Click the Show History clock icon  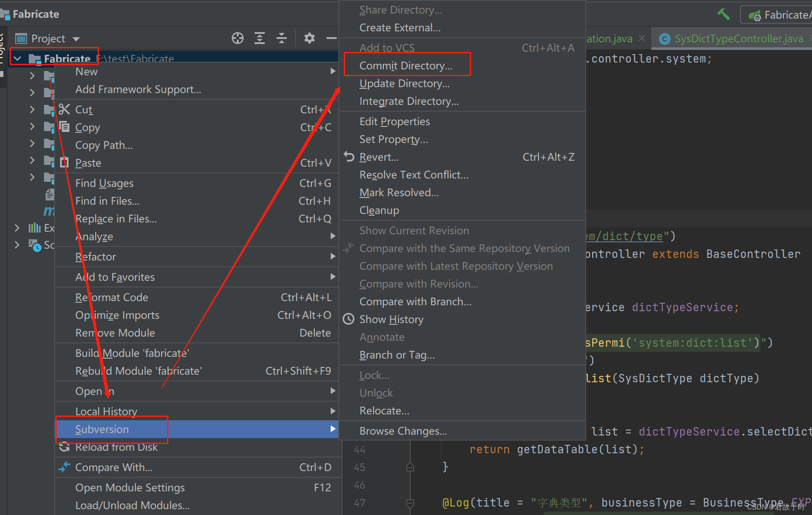[x=349, y=319]
